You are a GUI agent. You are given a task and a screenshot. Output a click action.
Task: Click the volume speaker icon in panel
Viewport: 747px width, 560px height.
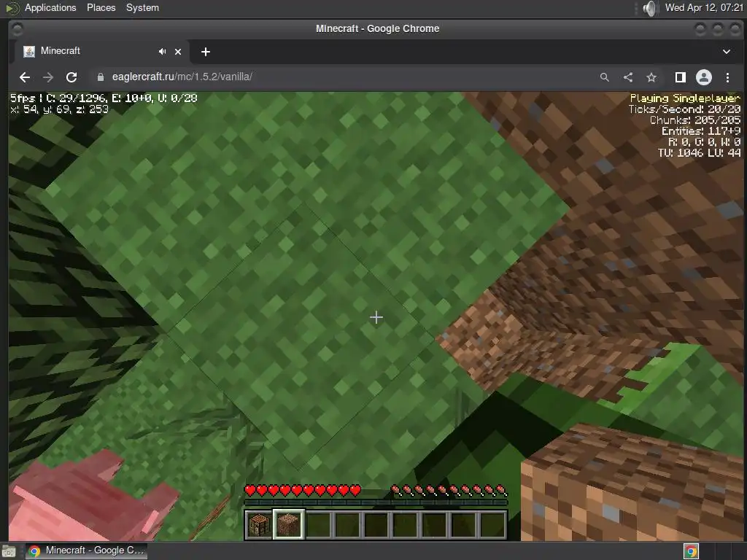(649, 8)
